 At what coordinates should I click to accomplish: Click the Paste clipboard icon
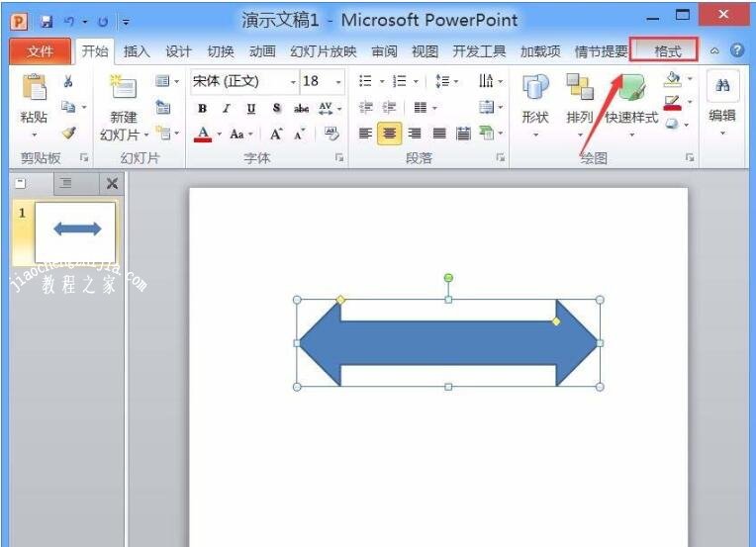coord(34,91)
